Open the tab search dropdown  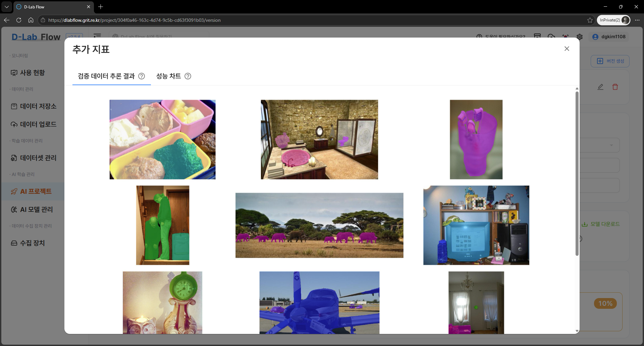(7, 7)
